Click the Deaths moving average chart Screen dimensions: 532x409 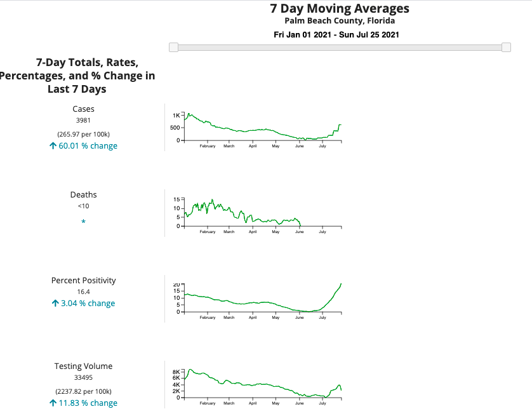click(262, 214)
